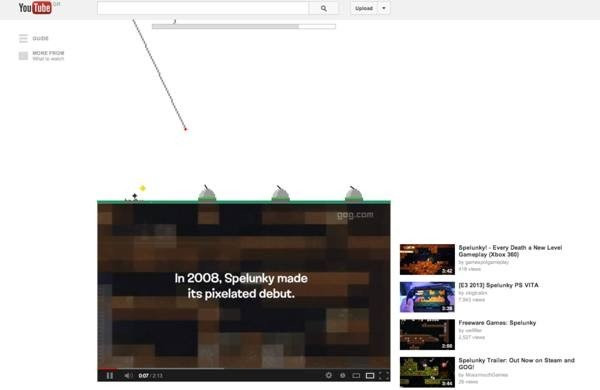Click the magnifying glass search button

coord(324,8)
